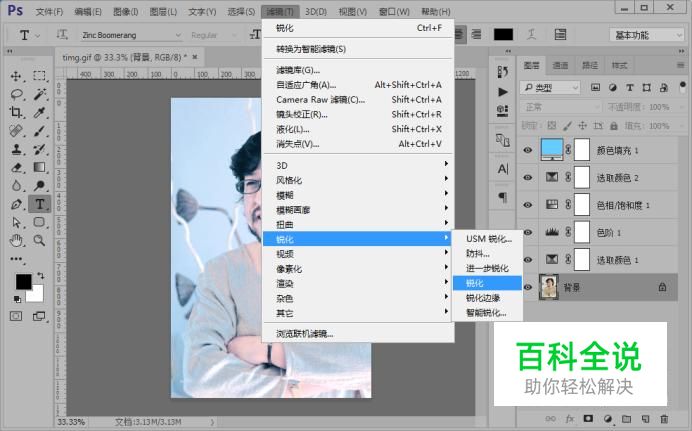Select the Eraser tool
Viewport: 692px width, 431px height.
coord(16,167)
